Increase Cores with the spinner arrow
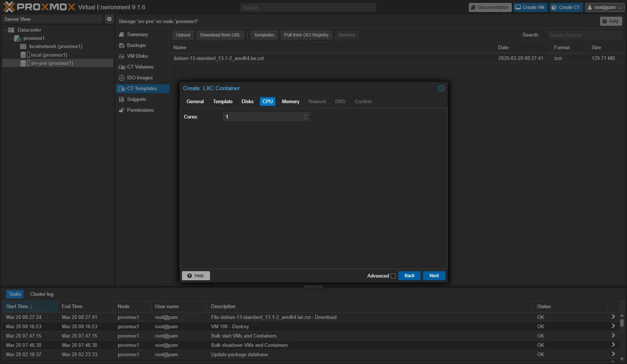Screen dimensions: 627x364 click(305, 115)
